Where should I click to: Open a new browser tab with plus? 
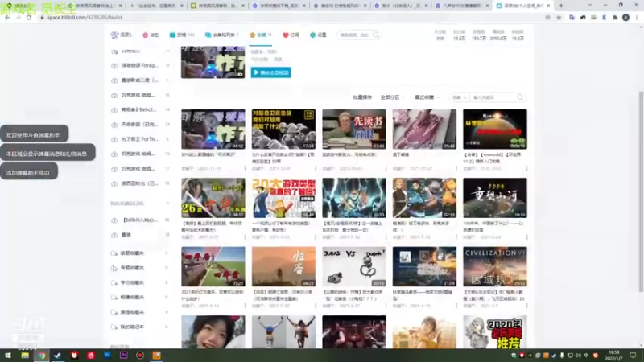561,6
